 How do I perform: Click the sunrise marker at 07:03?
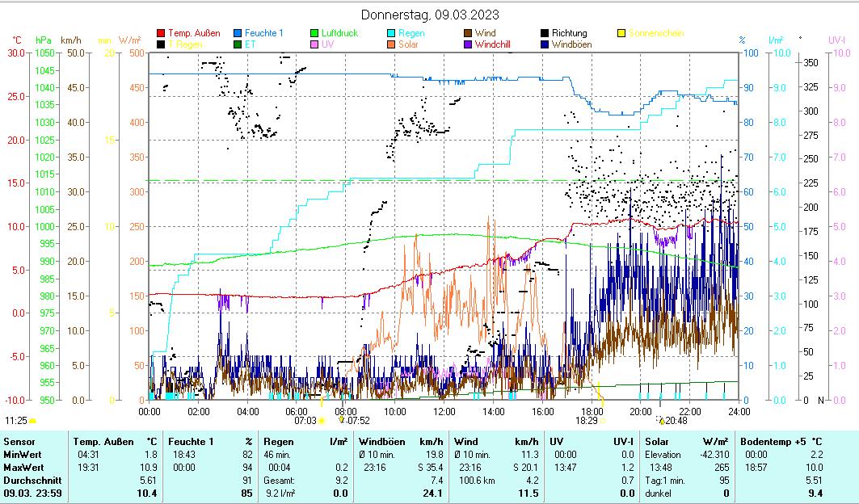pyautogui.click(x=322, y=420)
